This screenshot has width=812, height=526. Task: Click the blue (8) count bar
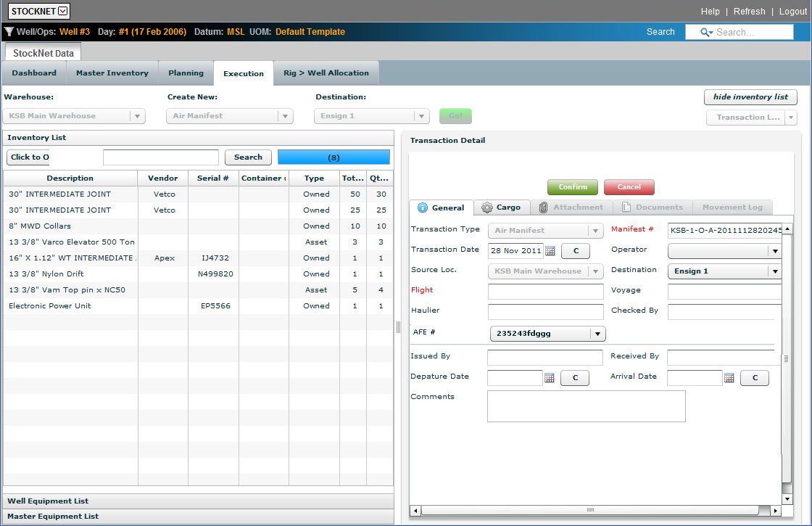point(333,157)
